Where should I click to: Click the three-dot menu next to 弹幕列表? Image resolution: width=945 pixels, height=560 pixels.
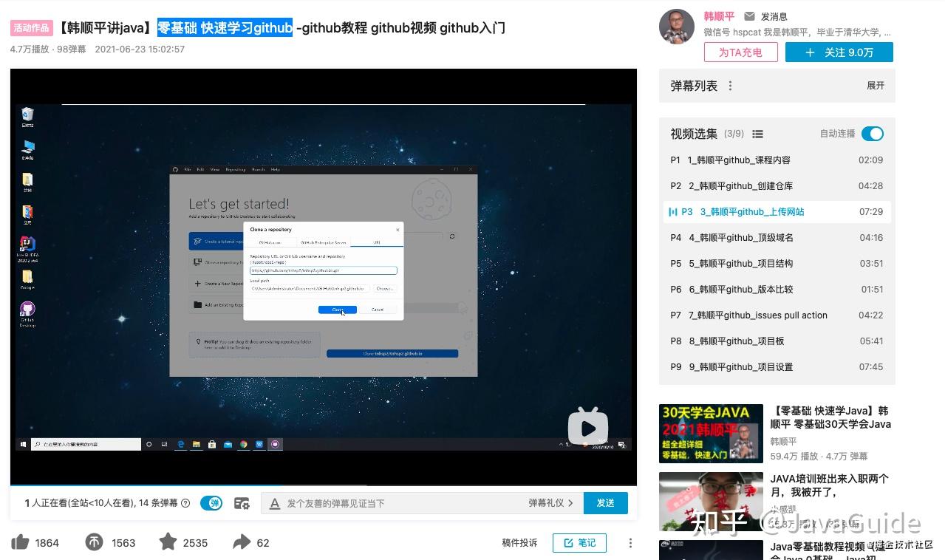point(730,86)
